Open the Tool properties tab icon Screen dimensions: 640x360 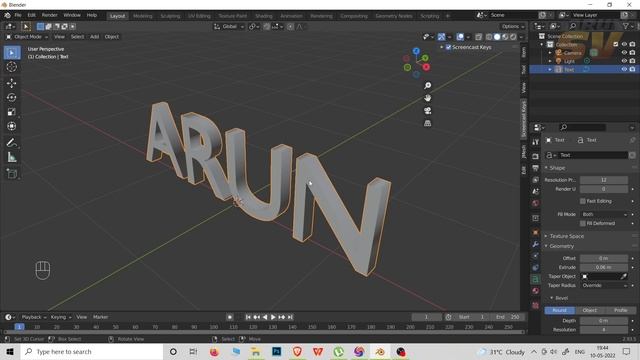536,142
